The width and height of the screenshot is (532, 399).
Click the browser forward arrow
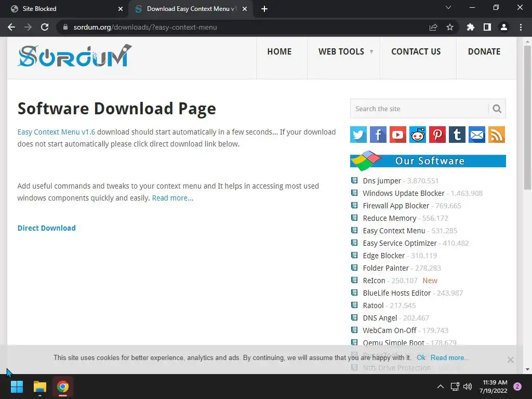pos(28,27)
